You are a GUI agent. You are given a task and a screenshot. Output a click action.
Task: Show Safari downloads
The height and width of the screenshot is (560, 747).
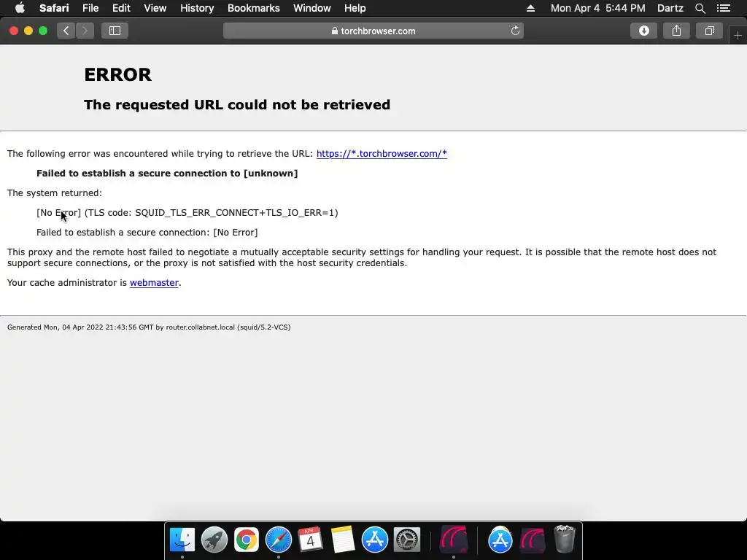point(643,31)
